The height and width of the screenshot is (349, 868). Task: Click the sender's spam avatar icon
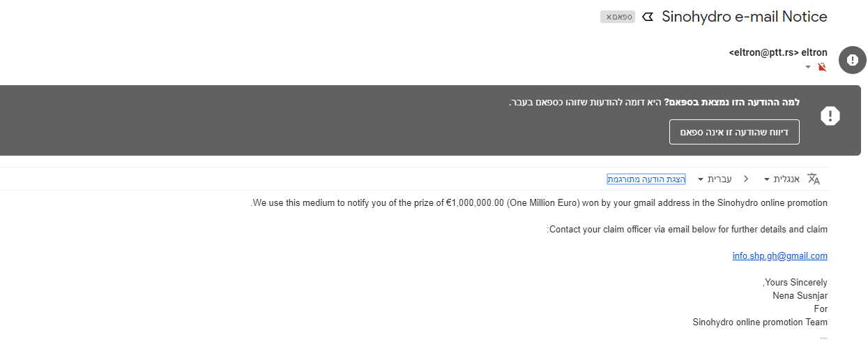coord(852,60)
